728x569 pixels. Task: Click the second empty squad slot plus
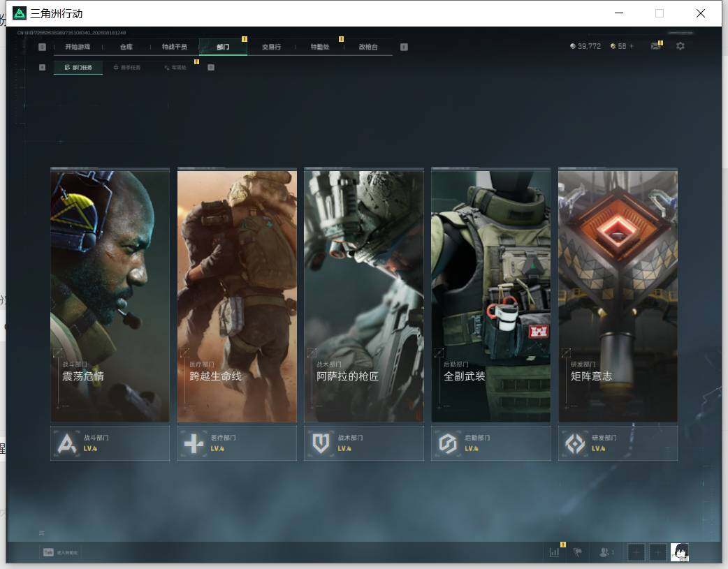tap(657, 552)
